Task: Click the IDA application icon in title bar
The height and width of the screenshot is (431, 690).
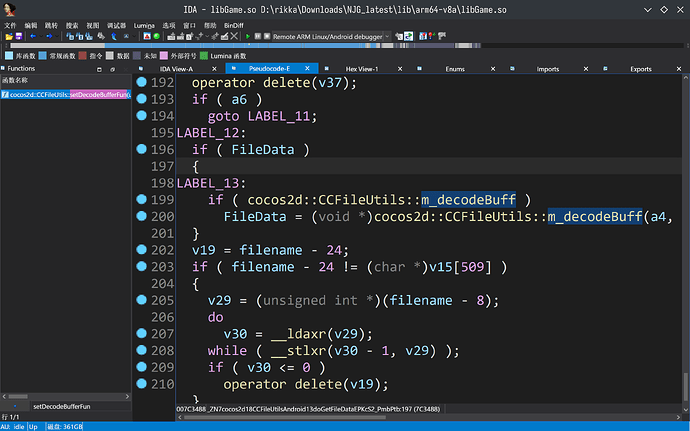Action: pyautogui.click(x=9, y=9)
